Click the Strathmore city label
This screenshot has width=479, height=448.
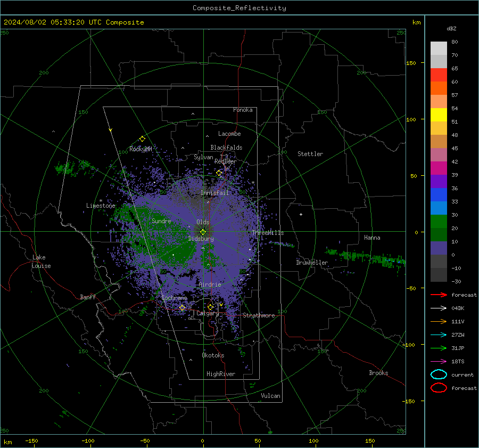point(259,315)
